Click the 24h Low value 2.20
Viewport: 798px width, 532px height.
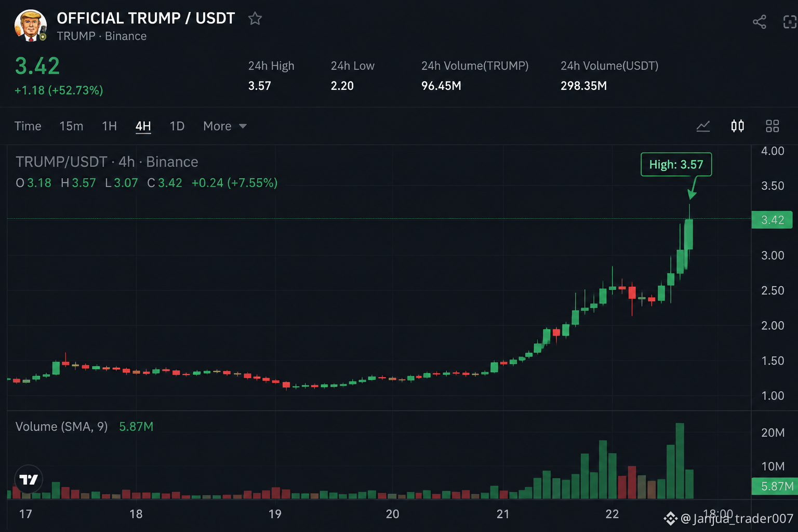(342, 86)
